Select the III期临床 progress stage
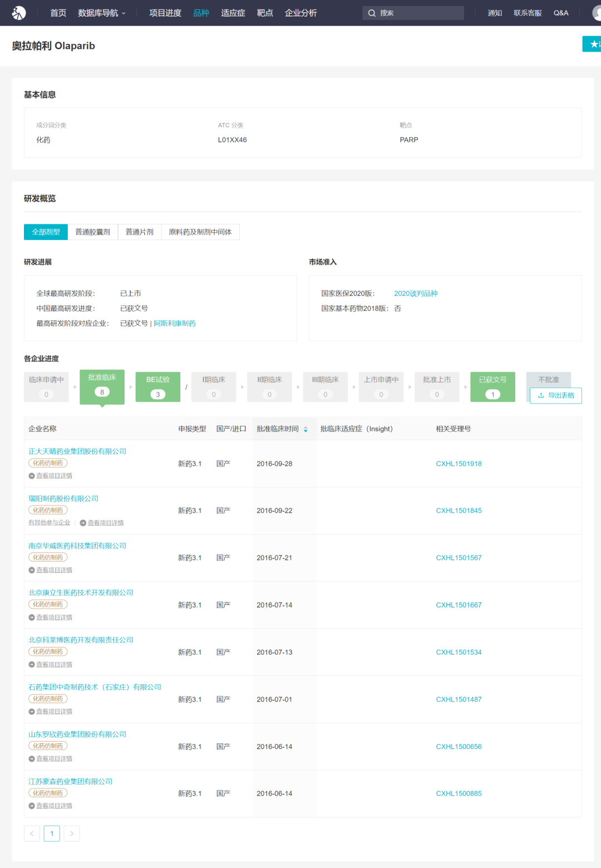 pyautogui.click(x=326, y=387)
